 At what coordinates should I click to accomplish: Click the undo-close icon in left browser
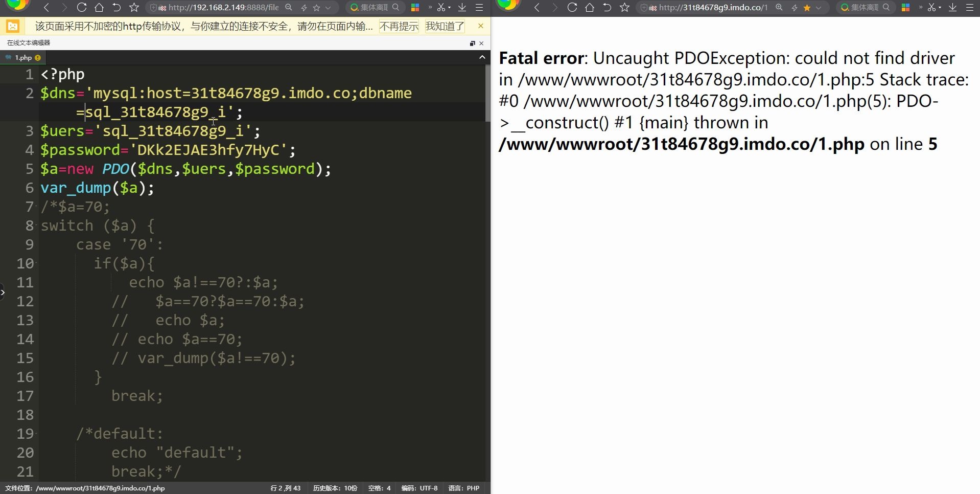coord(116,7)
